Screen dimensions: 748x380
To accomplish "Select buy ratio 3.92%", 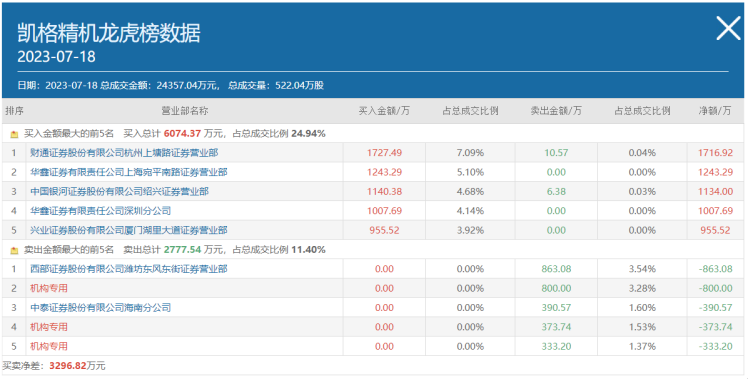I will pos(470,230).
